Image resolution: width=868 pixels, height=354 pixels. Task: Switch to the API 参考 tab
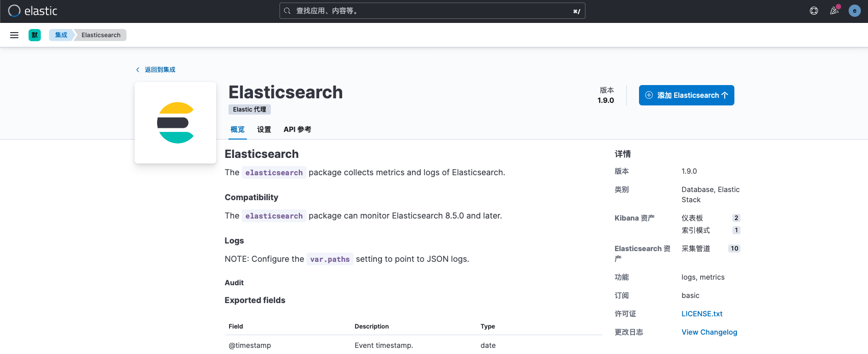click(297, 129)
